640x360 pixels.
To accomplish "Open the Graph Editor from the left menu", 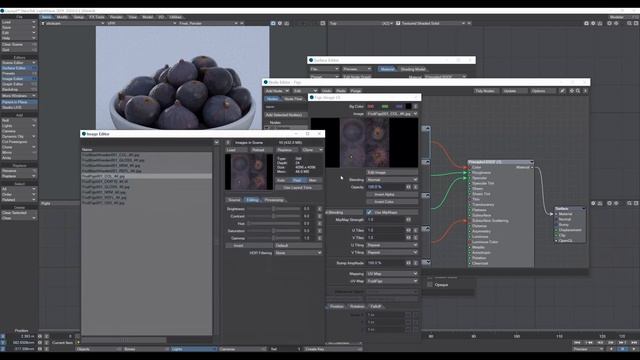I will 19,84.
